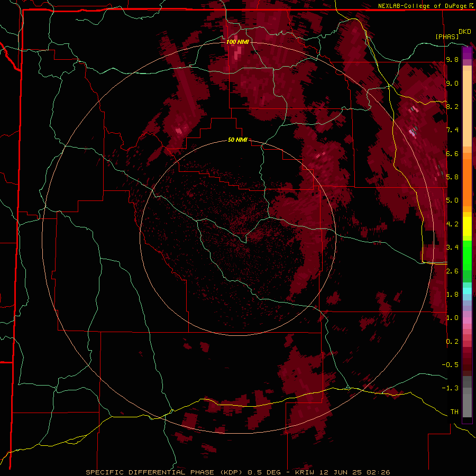Click the NEXLAB-College of DuPage credit text
The width and height of the screenshot is (476, 476).
pyautogui.click(x=426, y=6)
